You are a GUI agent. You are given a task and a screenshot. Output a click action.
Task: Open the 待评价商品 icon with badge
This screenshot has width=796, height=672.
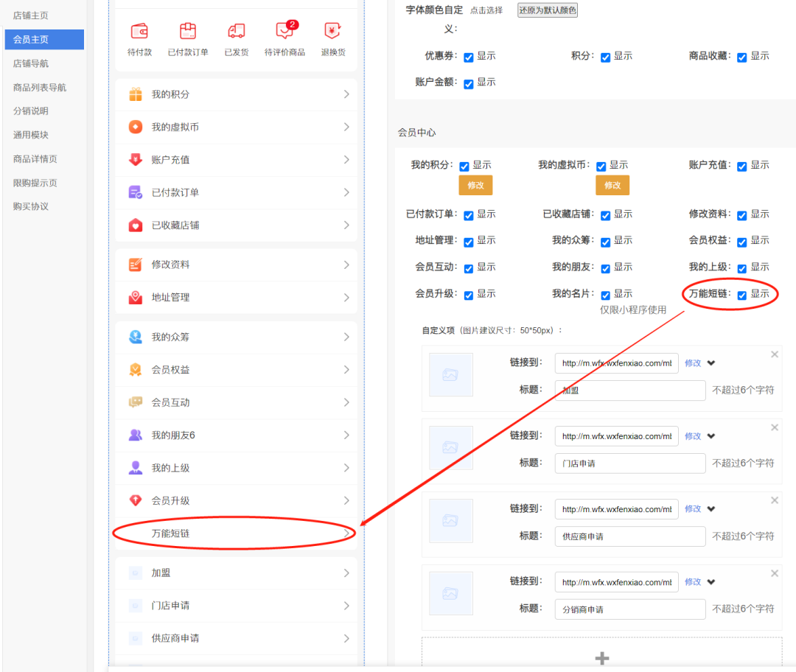(286, 30)
